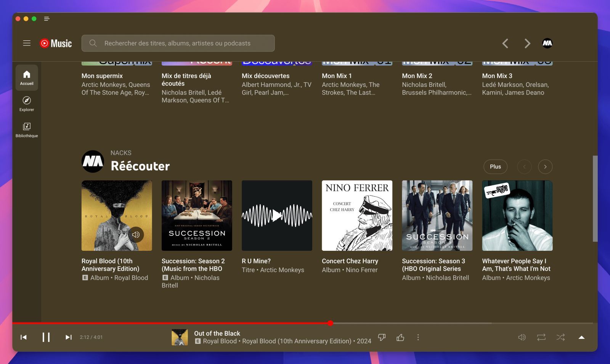Screen dimensions: 610x364
Task: Show previous Réécouter items with left chevron
Action: [524, 167]
